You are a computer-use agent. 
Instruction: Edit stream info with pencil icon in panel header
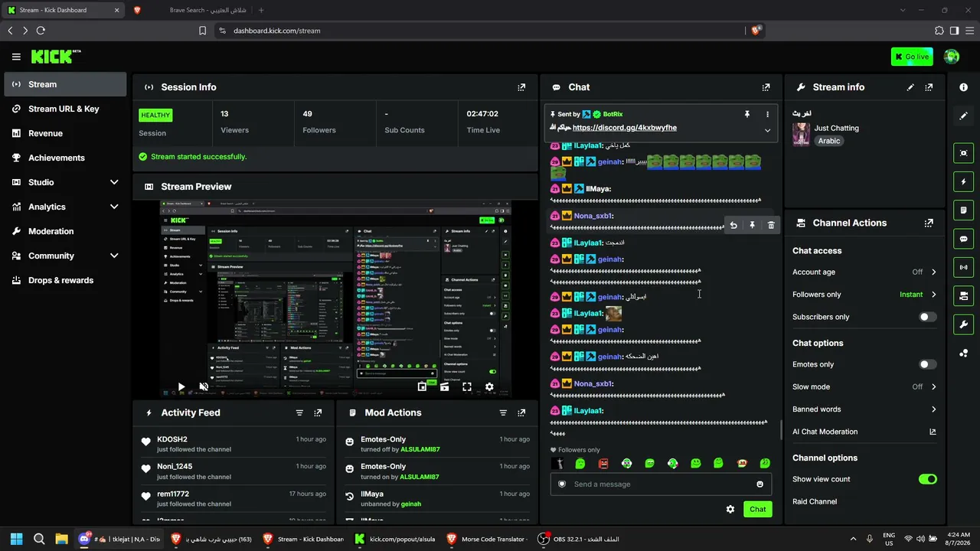point(910,87)
